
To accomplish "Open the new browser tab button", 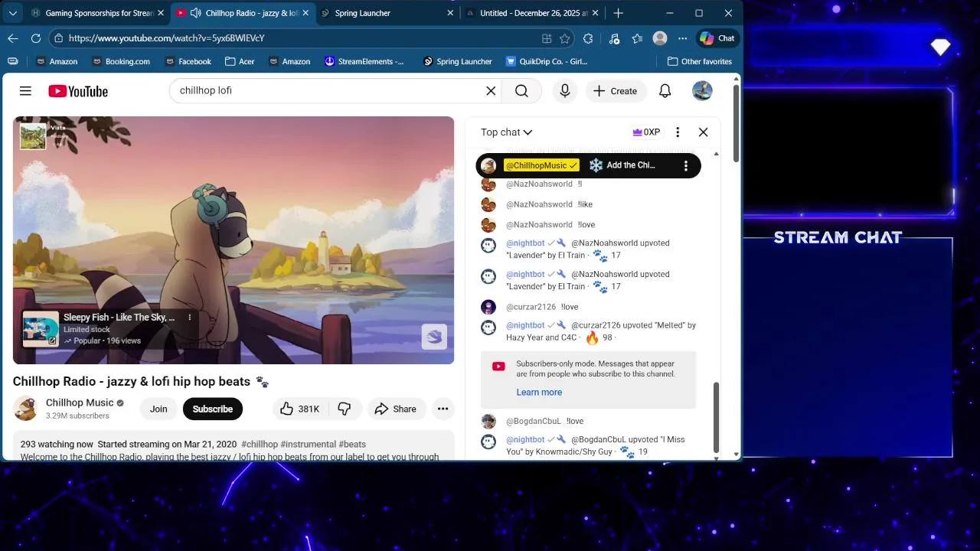I will (x=619, y=13).
